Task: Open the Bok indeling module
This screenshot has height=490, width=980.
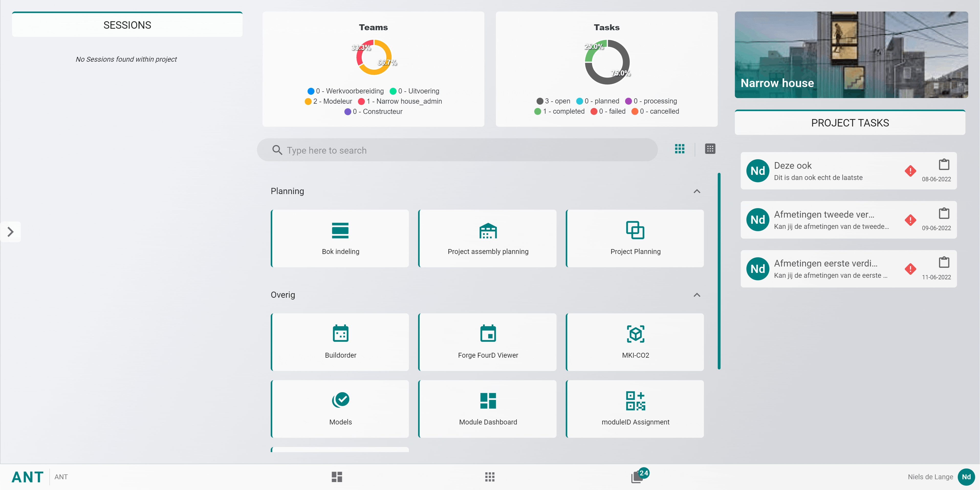Action: (340, 238)
